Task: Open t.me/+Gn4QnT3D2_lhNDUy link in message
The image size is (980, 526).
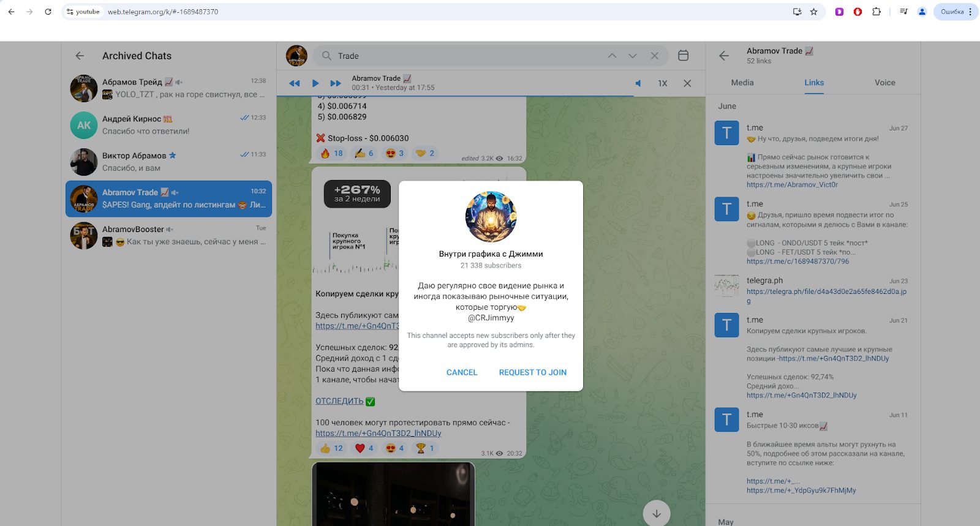Action: click(x=379, y=433)
